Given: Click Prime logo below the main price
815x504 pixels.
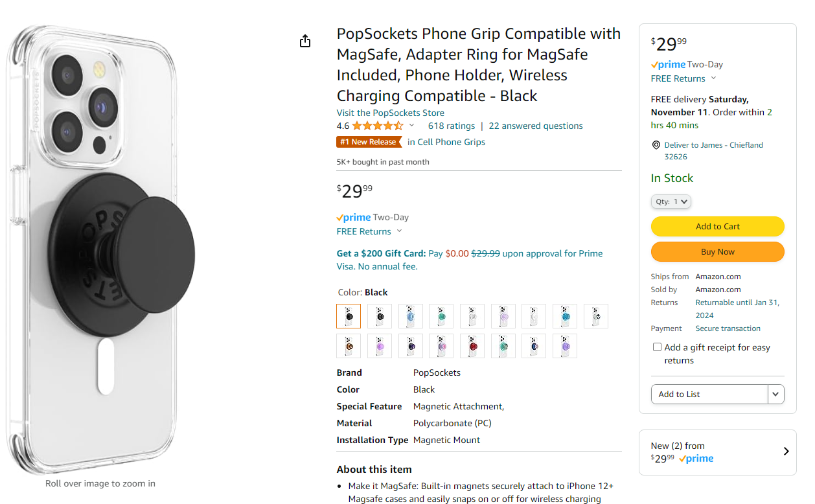Looking at the screenshot, I should click(354, 218).
